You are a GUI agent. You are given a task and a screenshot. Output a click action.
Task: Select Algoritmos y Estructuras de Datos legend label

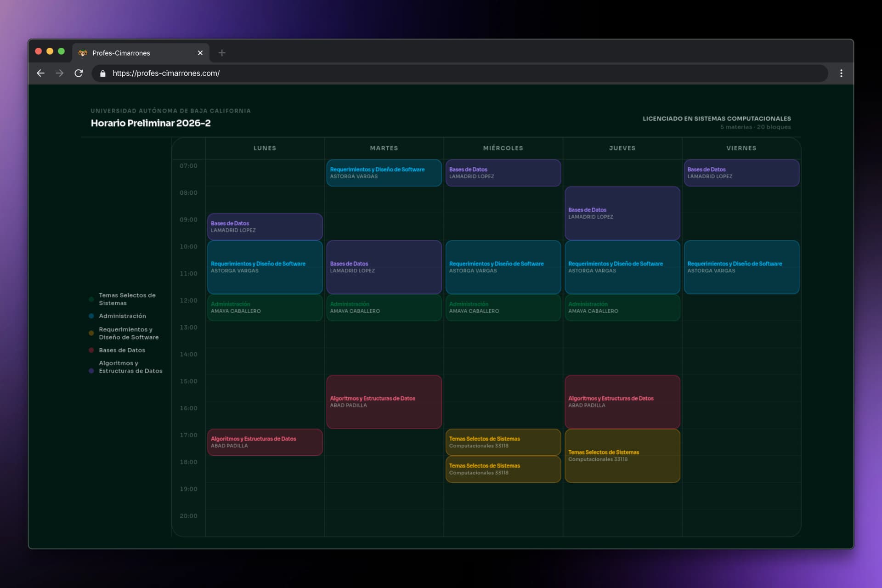(x=130, y=367)
